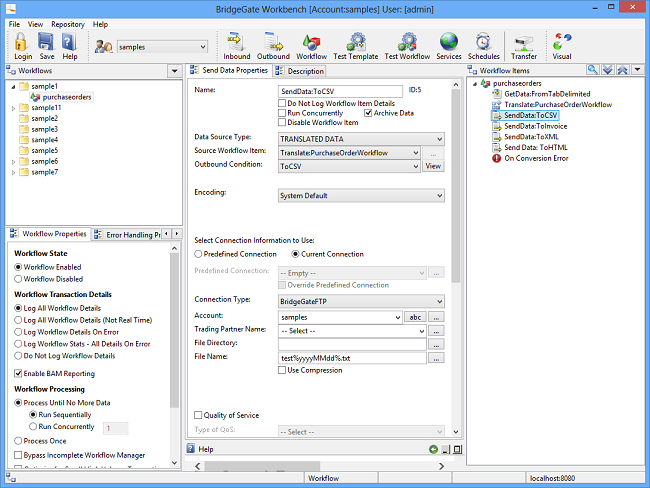The height and width of the screenshot is (488, 650).
Task: Select the Workflow Properties tab
Action: tap(49, 234)
